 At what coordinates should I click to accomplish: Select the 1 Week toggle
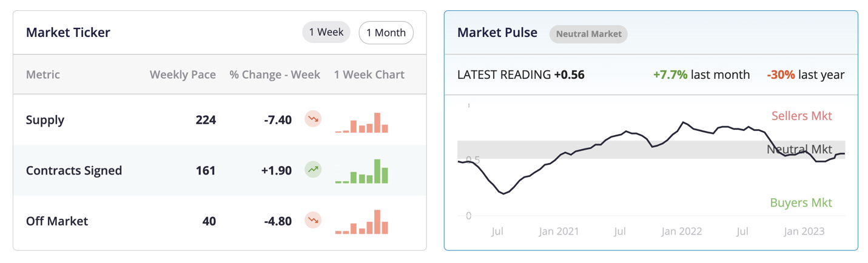click(x=326, y=32)
